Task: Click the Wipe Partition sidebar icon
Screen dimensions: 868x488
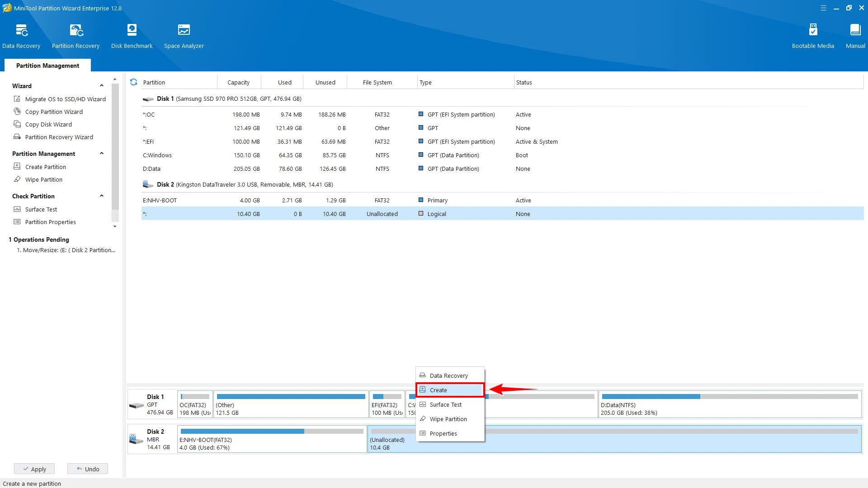Action: pos(17,179)
